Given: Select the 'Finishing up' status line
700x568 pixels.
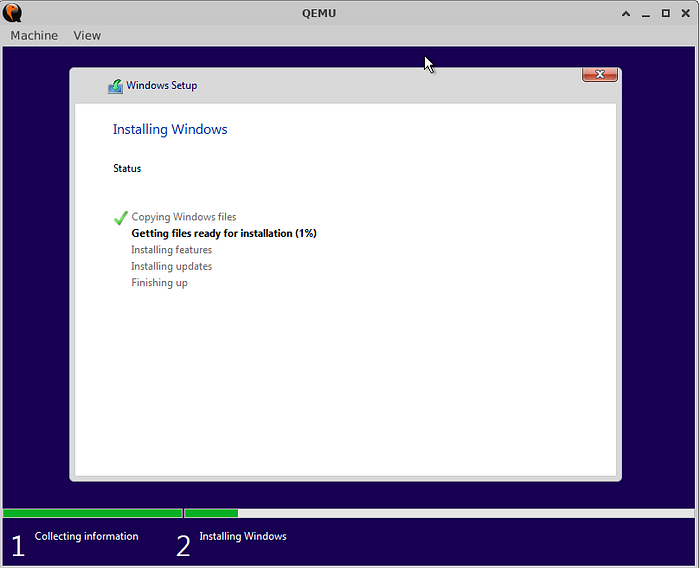Looking at the screenshot, I should [x=159, y=283].
